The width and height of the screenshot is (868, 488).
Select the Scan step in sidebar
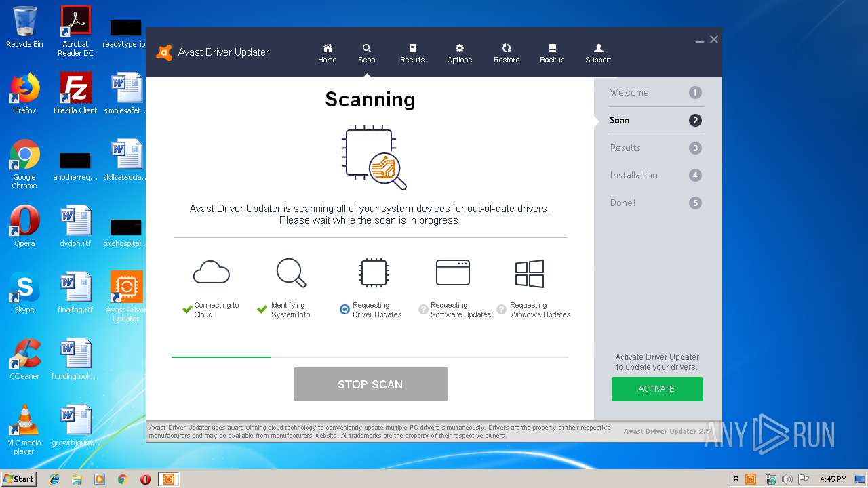pos(656,121)
